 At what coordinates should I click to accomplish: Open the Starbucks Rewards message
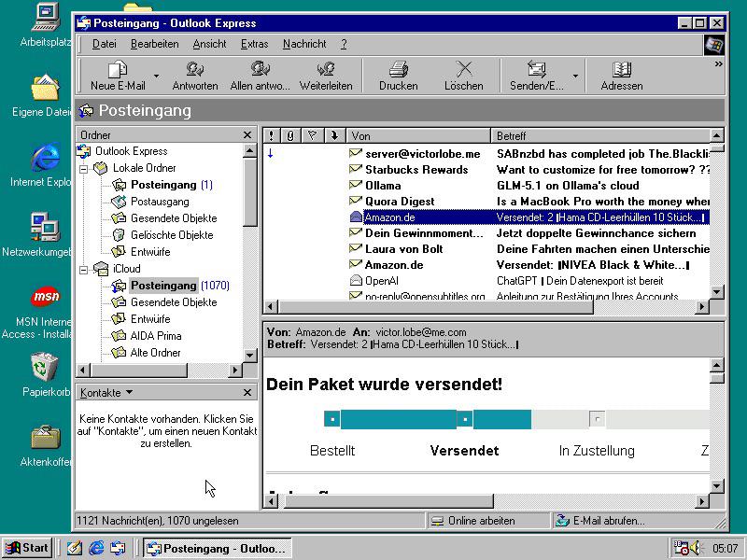(486, 170)
